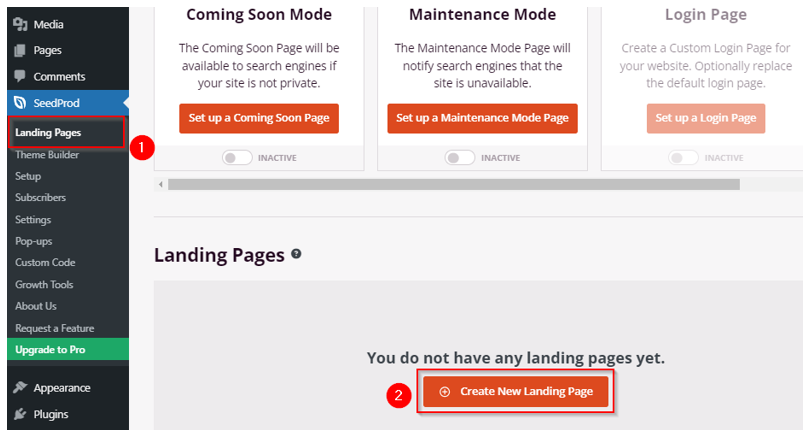Click Login Page card title
The height and width of the screenshot is (430, 803).
706,14
